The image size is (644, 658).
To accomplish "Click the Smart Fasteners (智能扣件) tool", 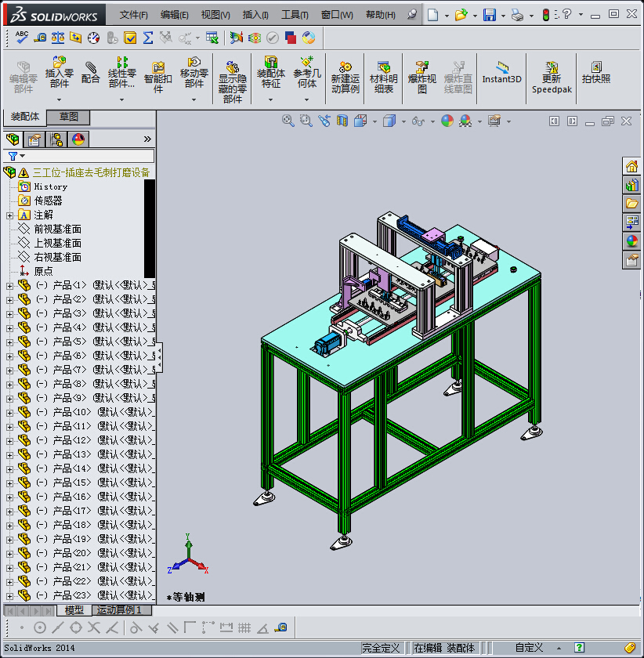I will 157,78.
